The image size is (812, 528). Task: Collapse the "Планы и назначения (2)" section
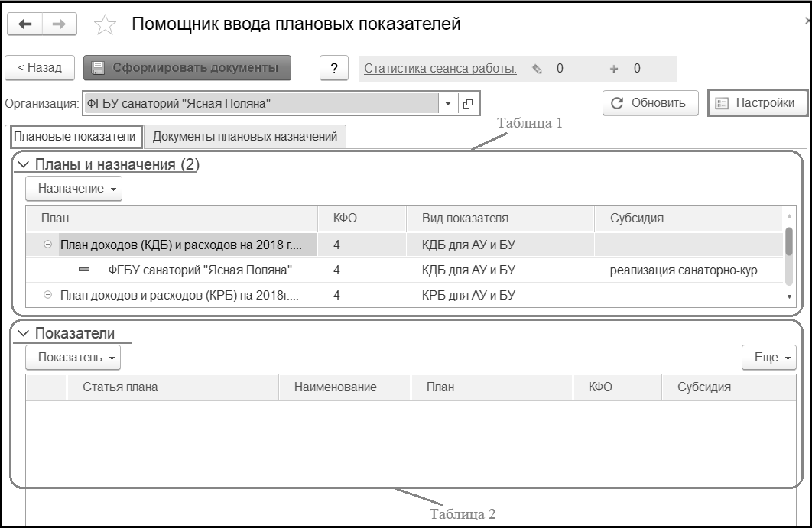click(x=24, y=164)
